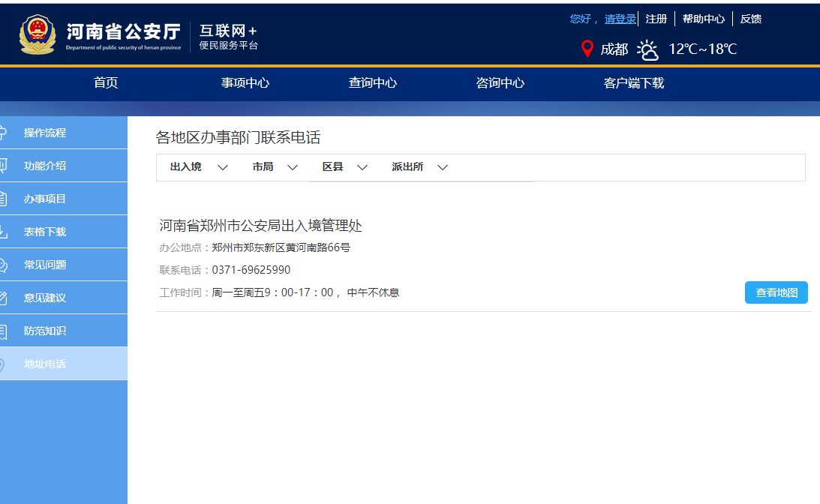The height and width of the screenshot is (504, 820).
Task: Open the 客户端下载 menu item
Action: pyautogui.click(x=633, y=83)
